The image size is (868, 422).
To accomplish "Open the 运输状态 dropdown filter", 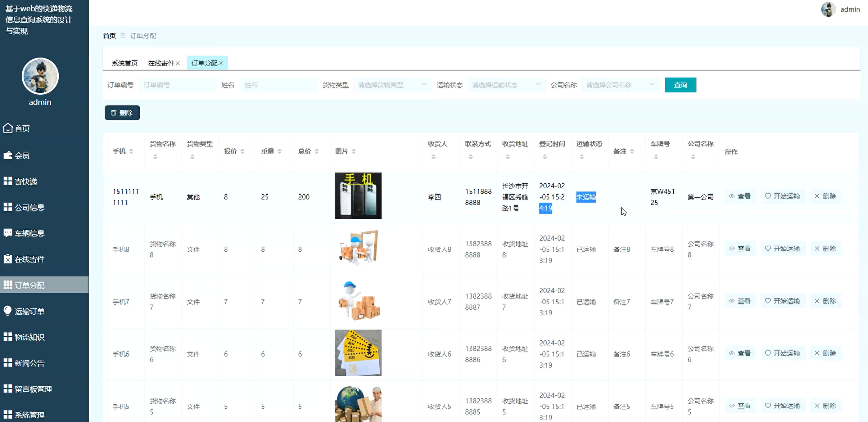I will pos(506,85).
